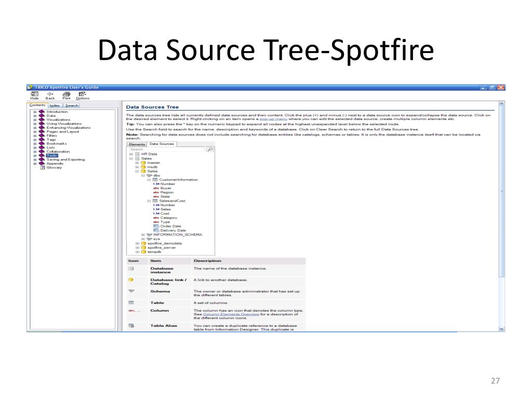Open the Column Elements Overview link
This screenshot has width=532, height=399.
click(231, 314)
